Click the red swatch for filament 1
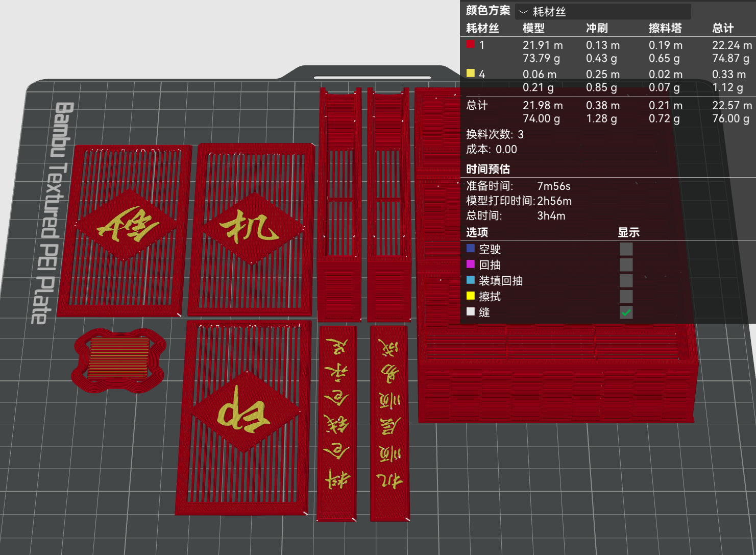This screenshot has height=555, width=756. tap(471, 44)
